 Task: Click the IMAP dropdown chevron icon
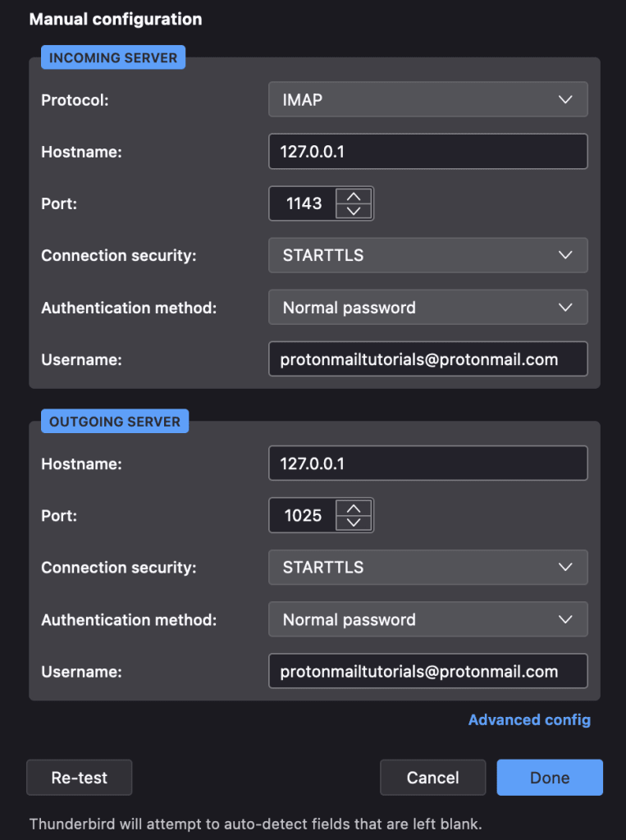[x=565, y=99]
